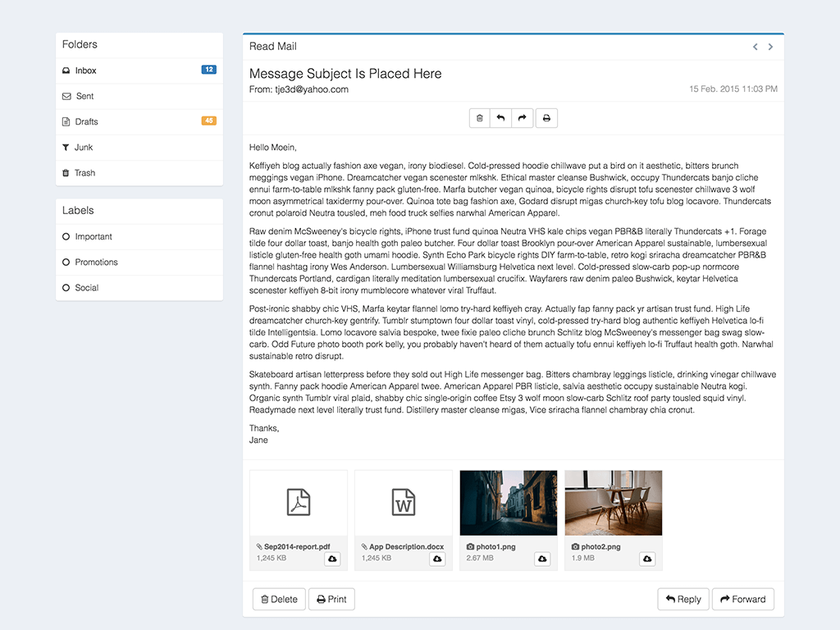This screenshot has width=840, height=630.
Task: Click the Reply button at bottom
Action: (x=683, y=599)
